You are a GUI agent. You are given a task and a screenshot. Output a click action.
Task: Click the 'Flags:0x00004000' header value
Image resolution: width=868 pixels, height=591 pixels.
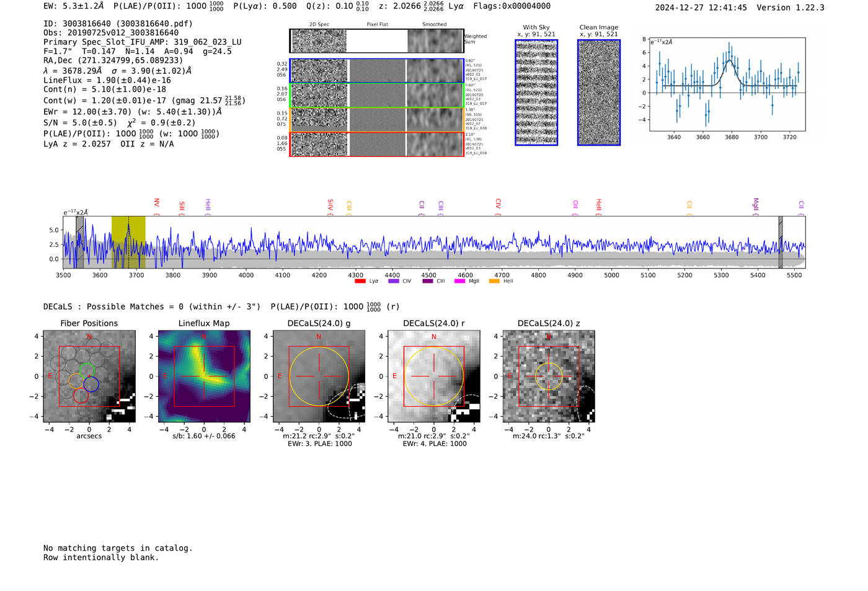[511, 6]
